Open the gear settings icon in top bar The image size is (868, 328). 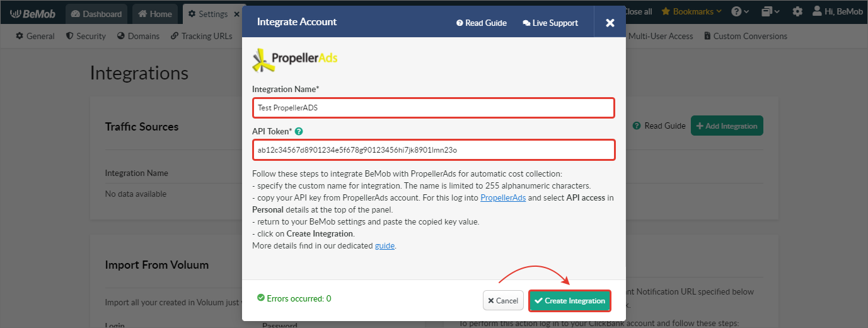pos(797,11)
